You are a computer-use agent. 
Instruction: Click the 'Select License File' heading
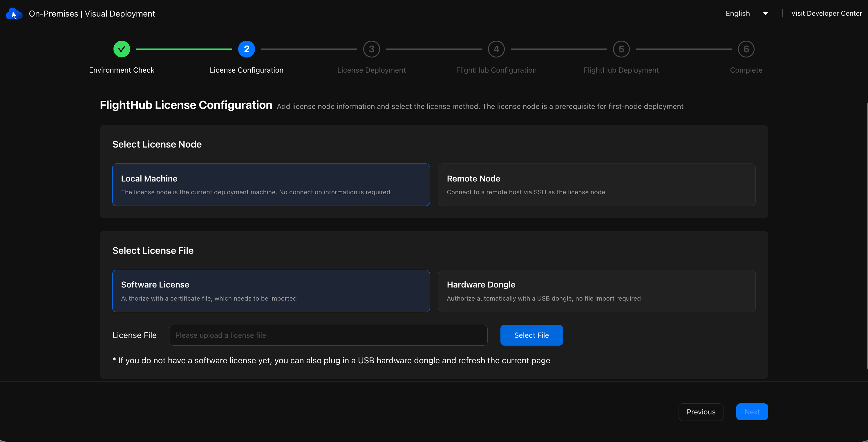(153, 250)
